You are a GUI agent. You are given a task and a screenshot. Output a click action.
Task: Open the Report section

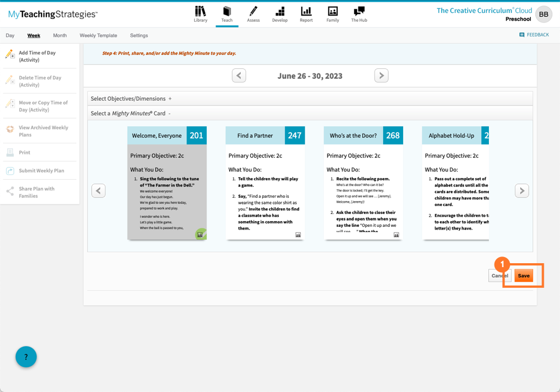[x=306, y=14]
